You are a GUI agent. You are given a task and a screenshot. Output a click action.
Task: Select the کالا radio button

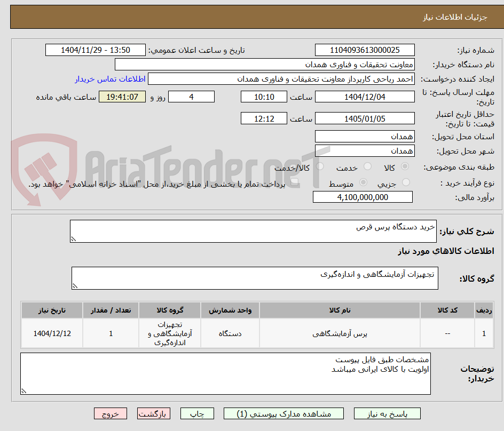[405, 166]
